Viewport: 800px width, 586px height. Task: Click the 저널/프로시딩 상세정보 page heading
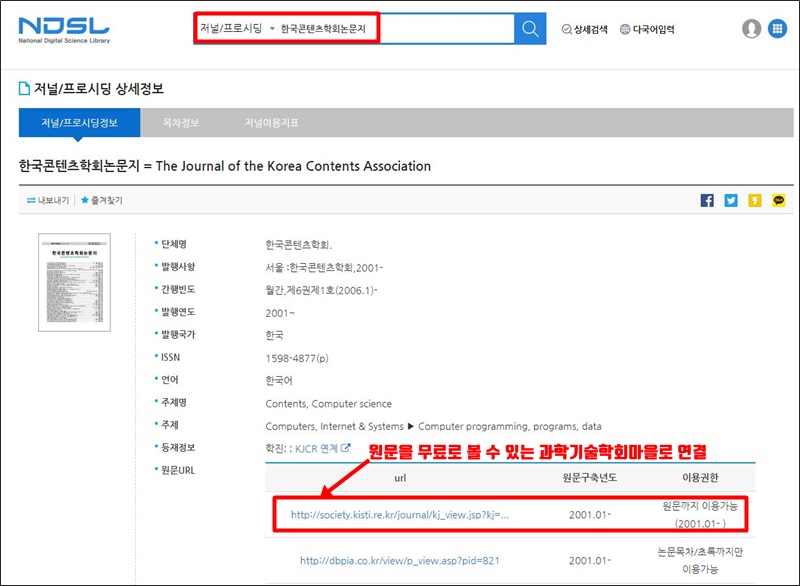tap(99, 89)
